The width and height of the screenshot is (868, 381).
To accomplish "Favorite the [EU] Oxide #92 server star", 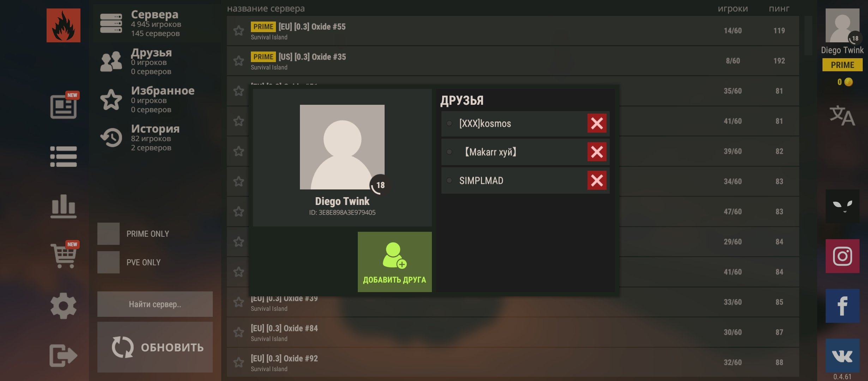I will (239, 362).
